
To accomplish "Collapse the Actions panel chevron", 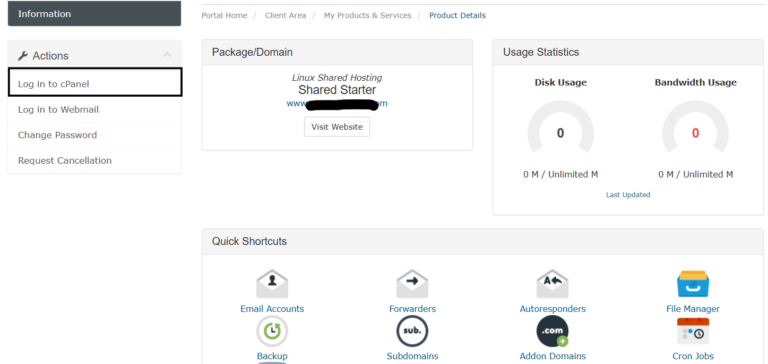I will click(167, 55).
